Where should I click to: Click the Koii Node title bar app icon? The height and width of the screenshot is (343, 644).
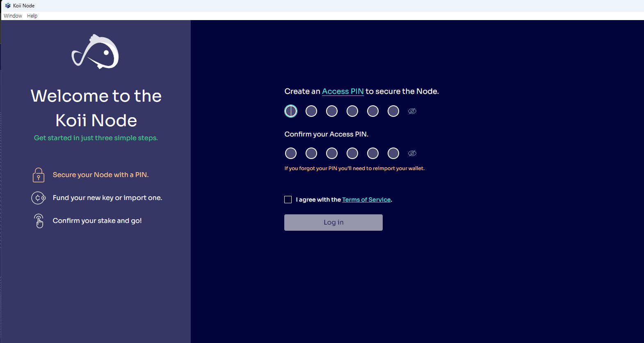pyautogui.click(x=8, y=6)
